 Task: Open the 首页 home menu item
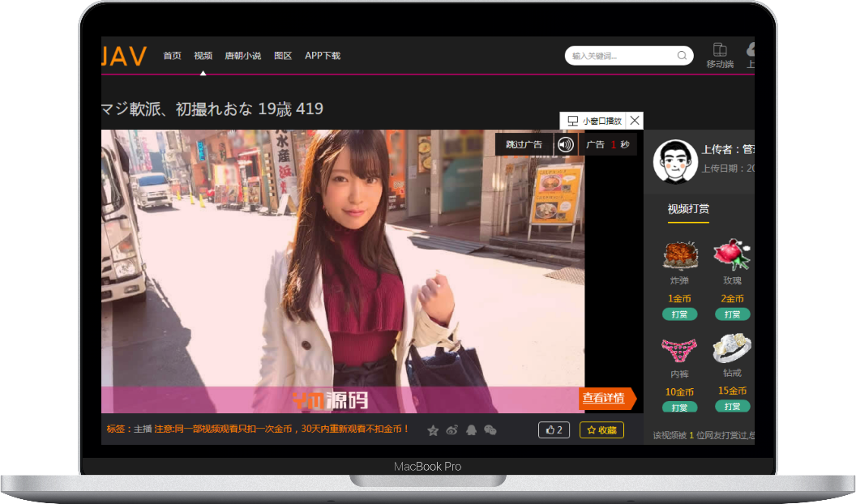[x=173, y=56]
